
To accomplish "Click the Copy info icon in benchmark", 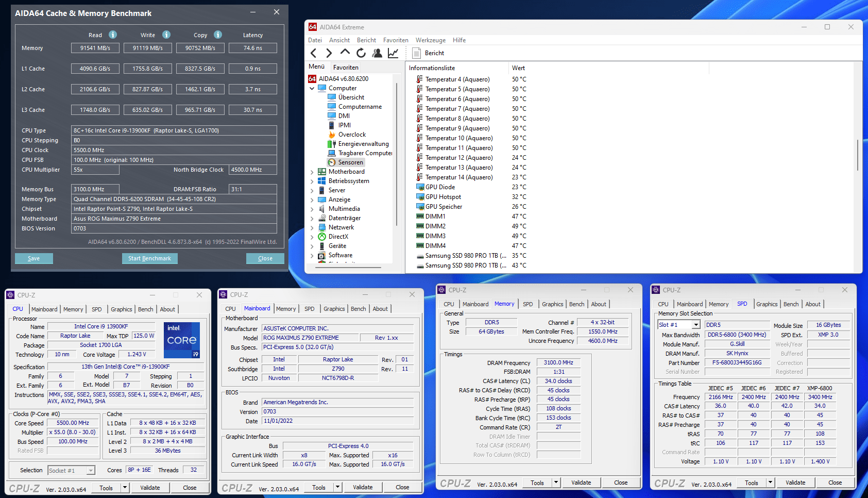I will 218,35.
